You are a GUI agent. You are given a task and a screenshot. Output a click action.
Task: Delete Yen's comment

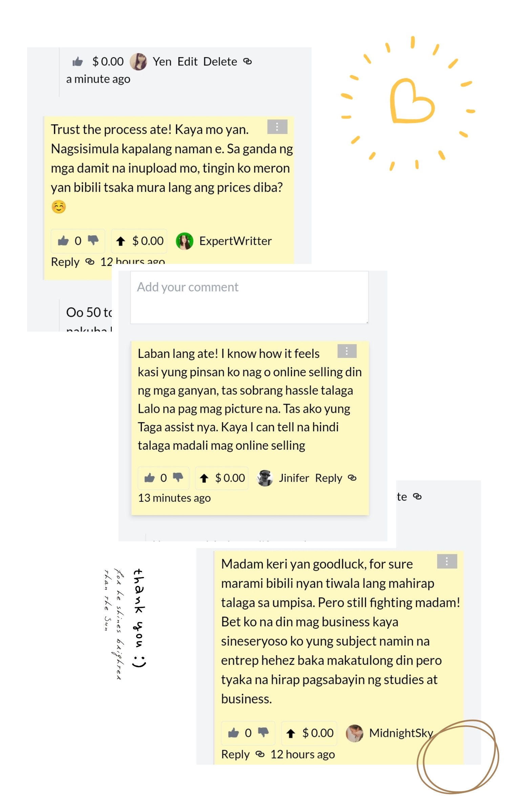(x=220, y=62)
